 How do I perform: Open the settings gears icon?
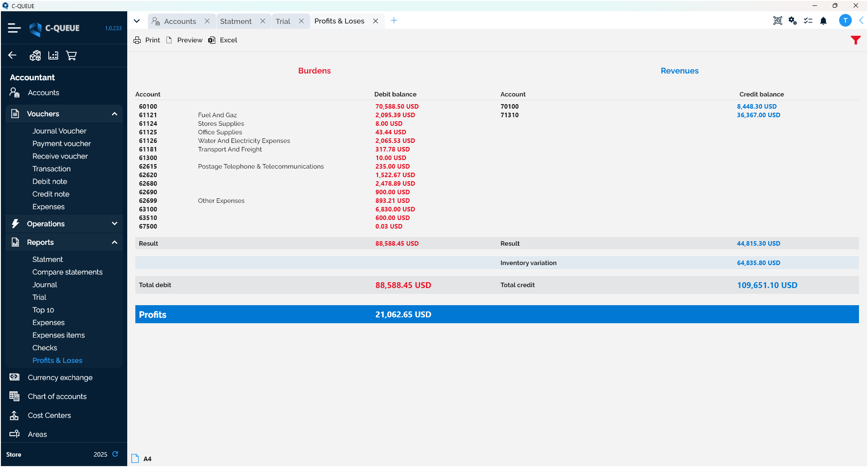coord(793,21)
